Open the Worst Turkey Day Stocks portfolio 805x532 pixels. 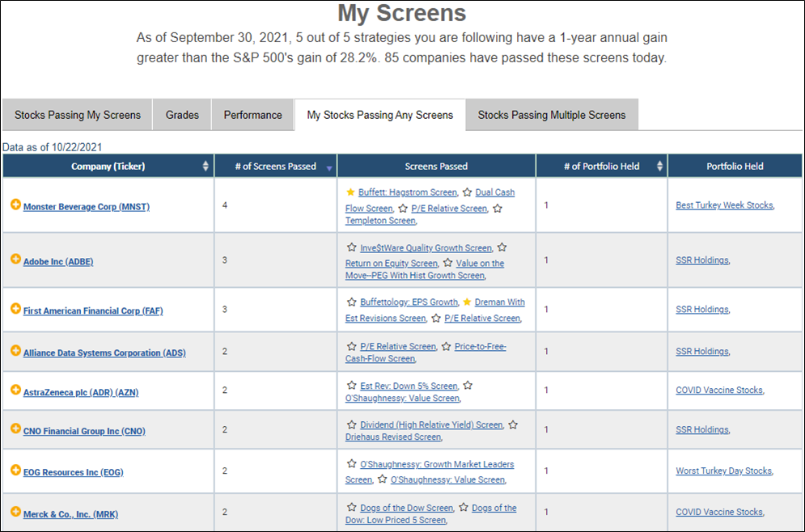pos(724,471)
